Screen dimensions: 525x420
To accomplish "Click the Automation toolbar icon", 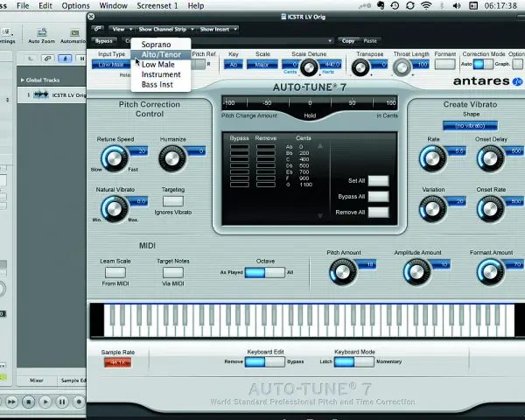I will [75, 33].
